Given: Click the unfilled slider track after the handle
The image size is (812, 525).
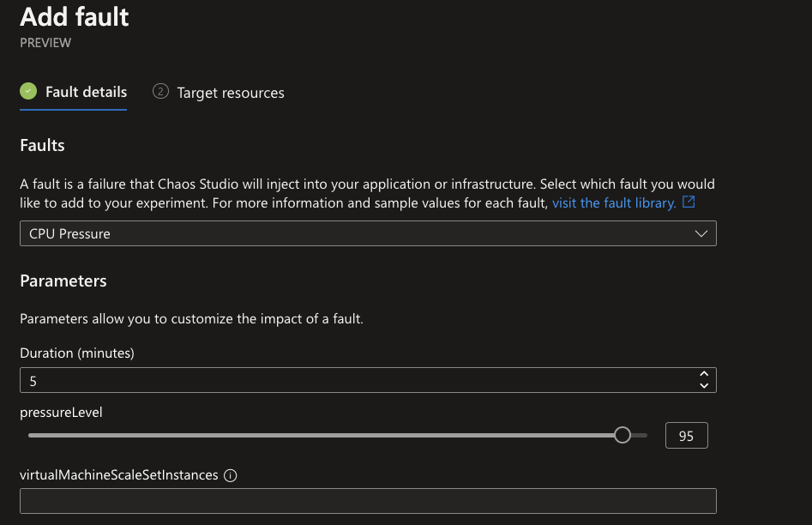Looking at the screenshot, I should point(639,435).
